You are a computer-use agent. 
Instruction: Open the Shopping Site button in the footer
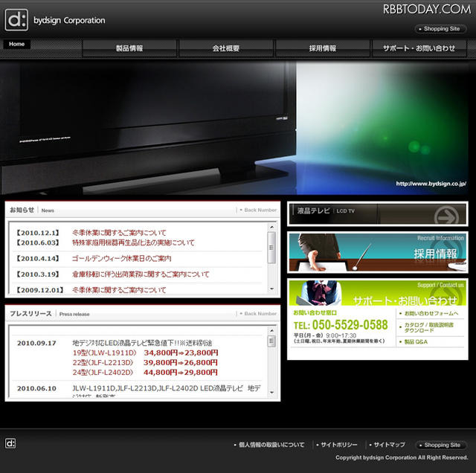coord(441,445)
